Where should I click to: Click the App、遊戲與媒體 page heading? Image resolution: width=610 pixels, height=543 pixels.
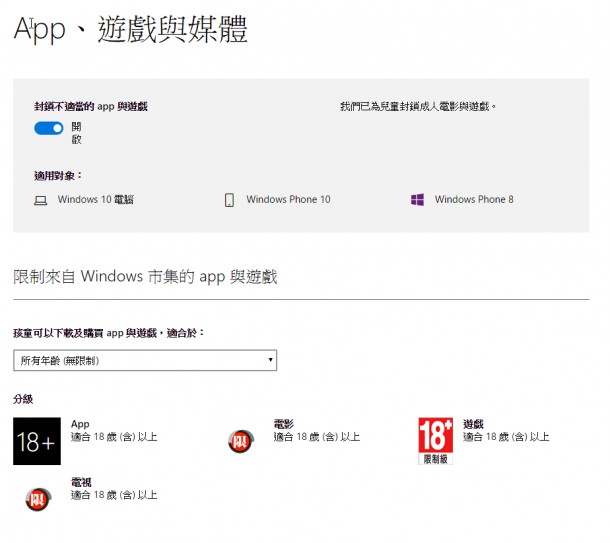point(130,30)
